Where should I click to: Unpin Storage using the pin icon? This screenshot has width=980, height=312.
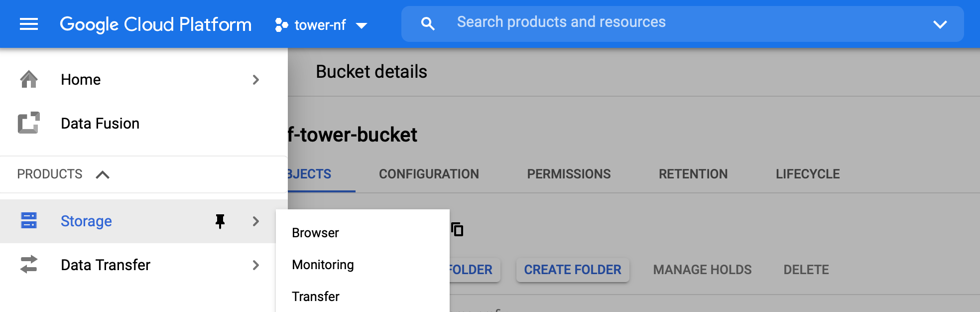[x=220, y=221]
